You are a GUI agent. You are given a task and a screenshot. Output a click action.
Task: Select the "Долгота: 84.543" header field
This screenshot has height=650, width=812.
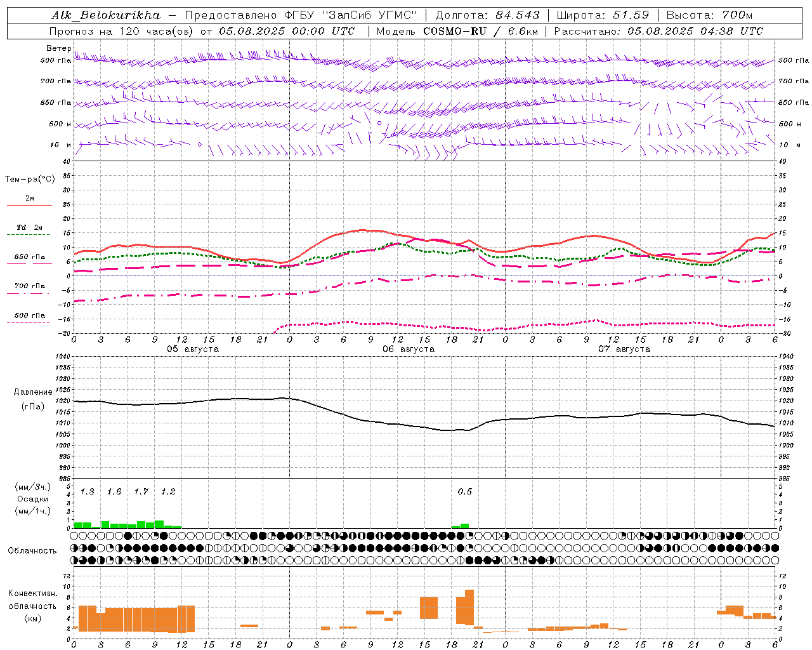click(488, 15)
